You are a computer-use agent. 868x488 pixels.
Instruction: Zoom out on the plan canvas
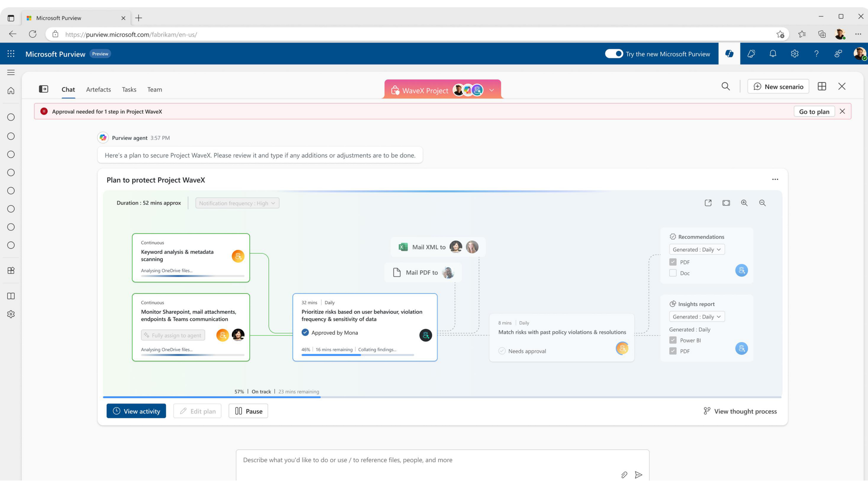(762, 203)
